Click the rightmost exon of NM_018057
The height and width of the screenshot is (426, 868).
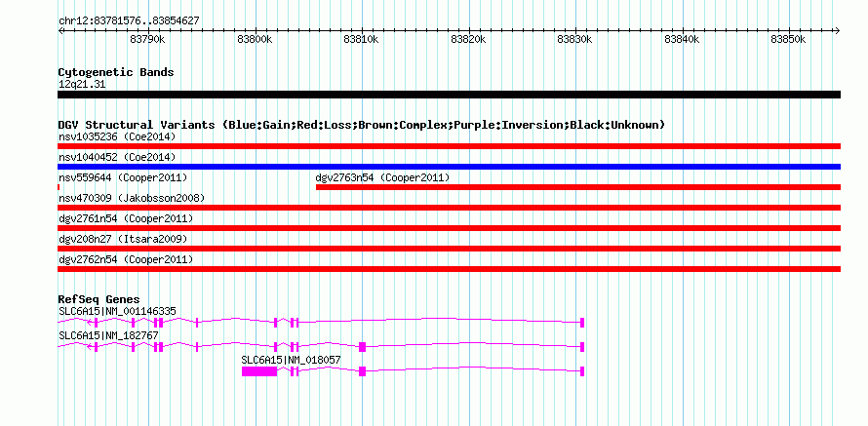[582, 371]
